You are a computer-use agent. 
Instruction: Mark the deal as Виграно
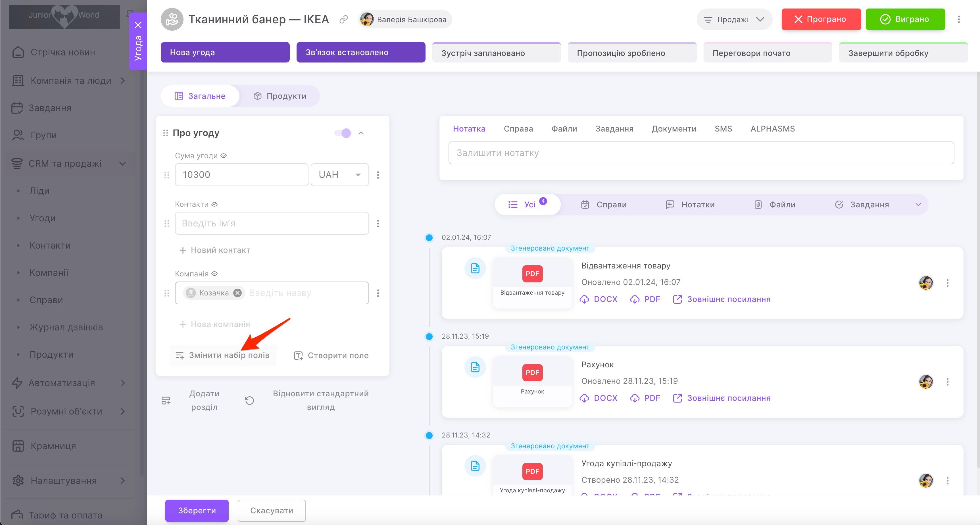[x=905, y=19]
